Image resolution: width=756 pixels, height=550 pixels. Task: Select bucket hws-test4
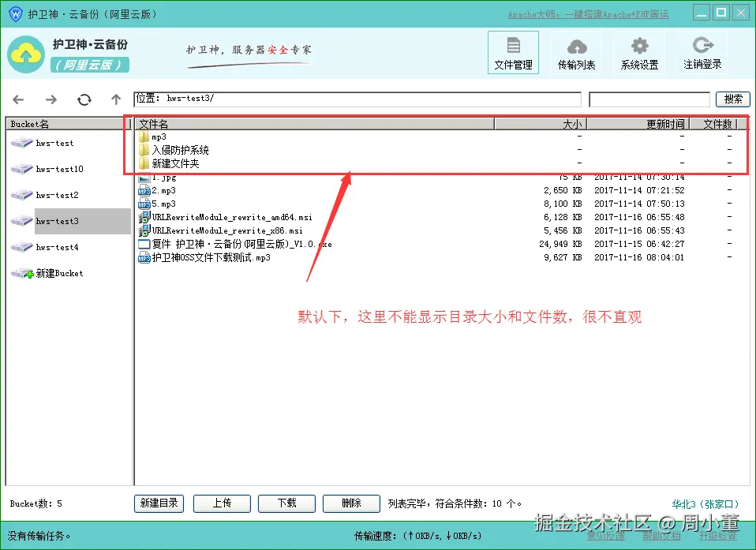(57, 247)
